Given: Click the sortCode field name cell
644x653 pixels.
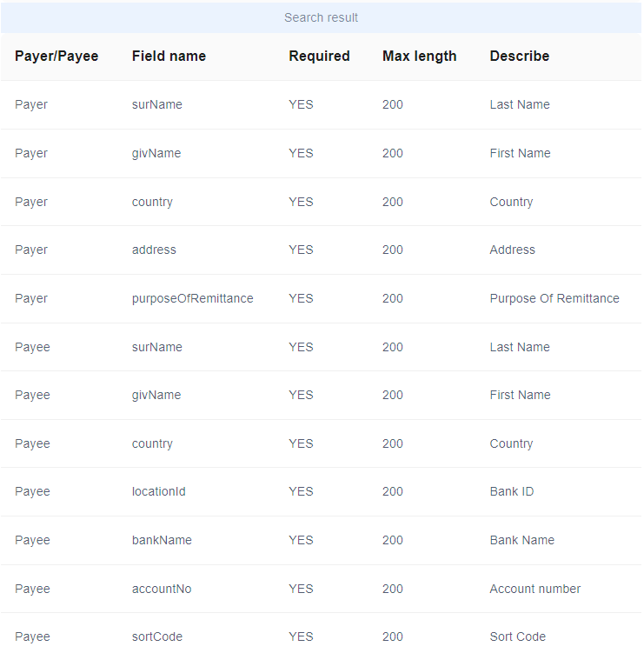Looking at the screenshot, I should (x=157, y=637).
